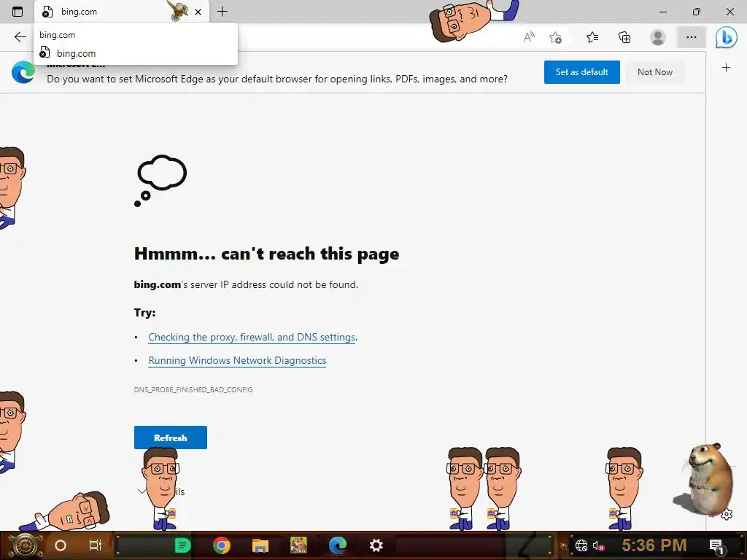Viewport: 747px width, 560px height.
Task: Open the Favorites list icon
Action: point(592,37)
